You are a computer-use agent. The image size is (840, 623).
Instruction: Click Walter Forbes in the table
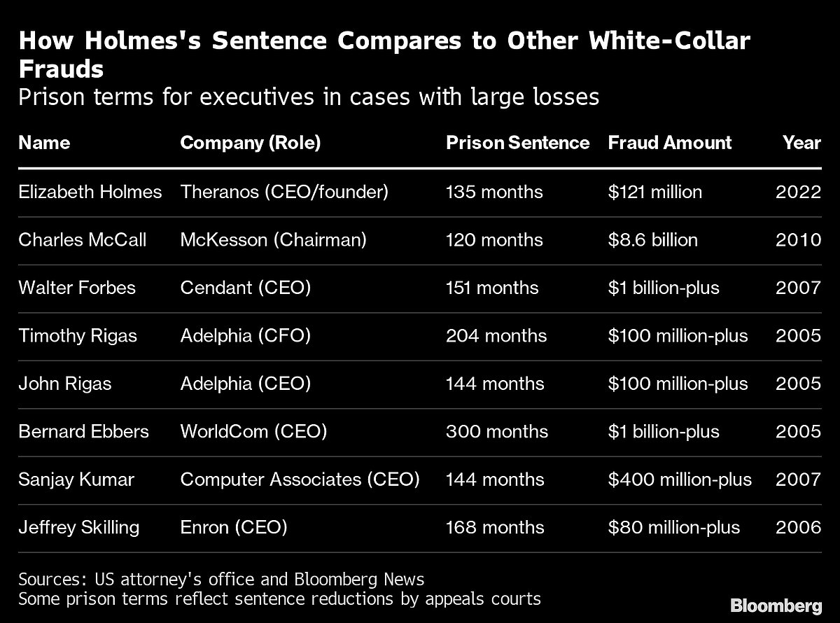coord(77,288)
